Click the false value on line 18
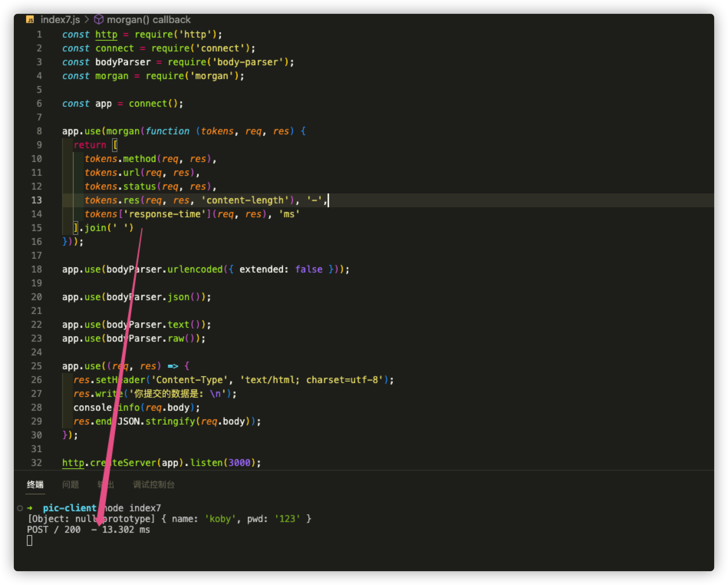 [x=309, y=269]
